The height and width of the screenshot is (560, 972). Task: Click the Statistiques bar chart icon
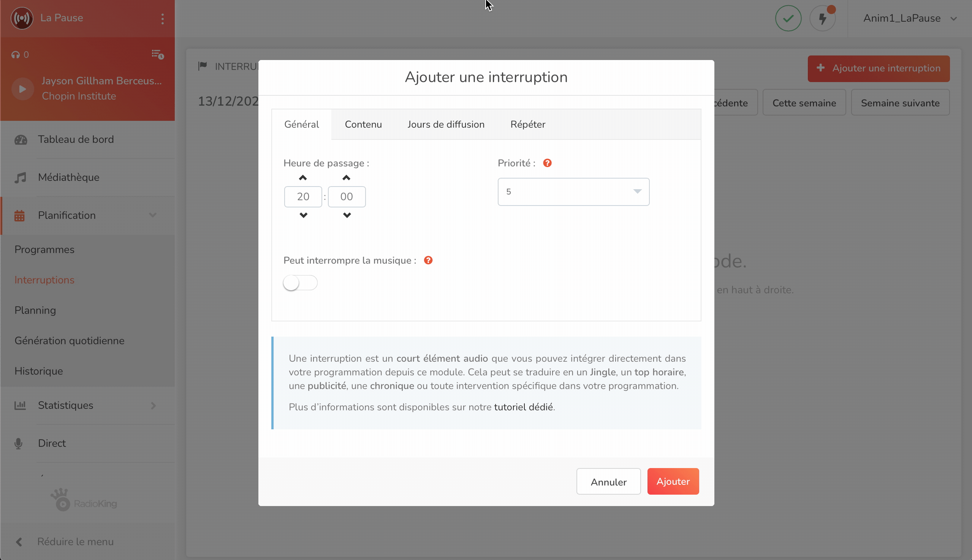pos(20,405)
